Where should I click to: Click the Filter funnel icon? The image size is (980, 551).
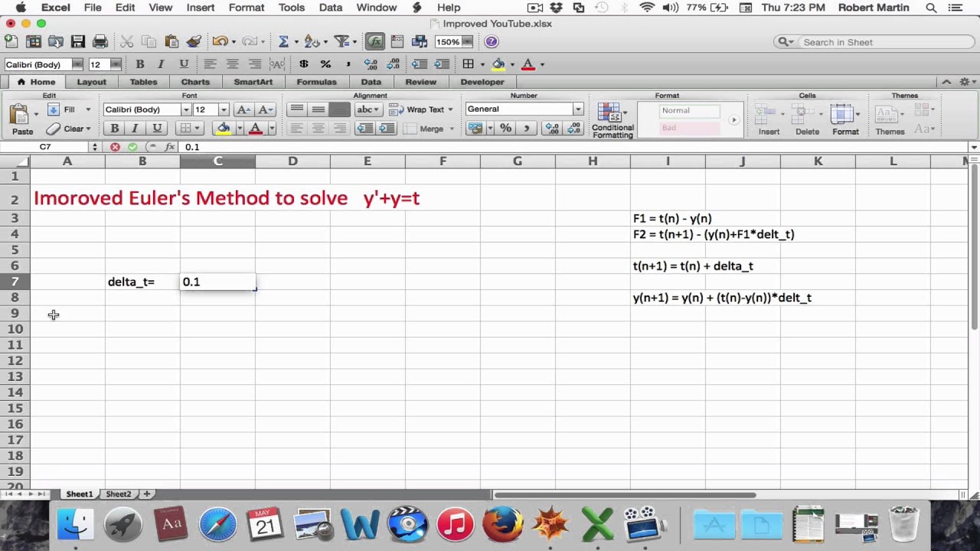click(342, 41)
